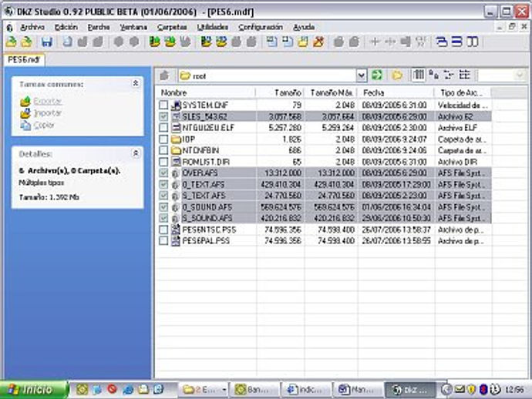The width and height of the screenshot is (532, 399).
Task: Click the blue floppy disk Save icon
Action: pyautogui.click(x=47, y=42)
